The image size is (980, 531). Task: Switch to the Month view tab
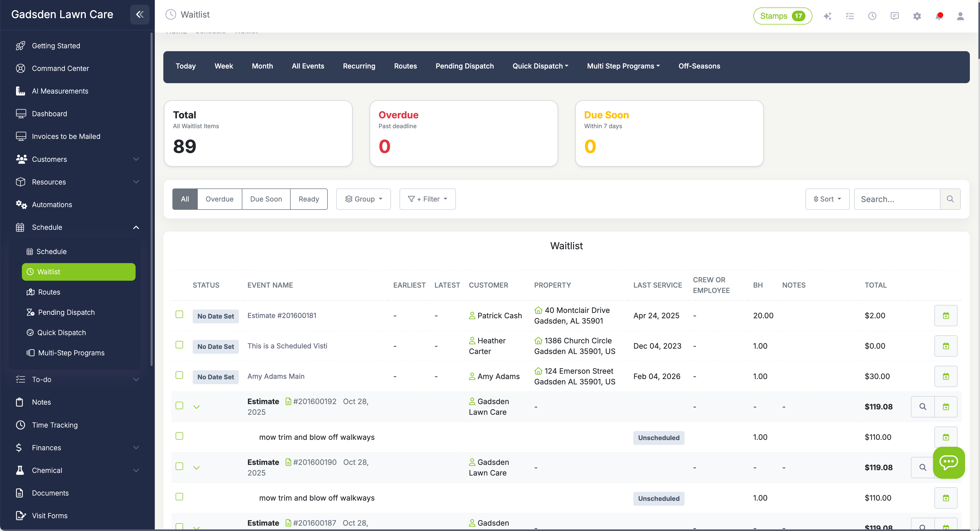tap(263, 66)
